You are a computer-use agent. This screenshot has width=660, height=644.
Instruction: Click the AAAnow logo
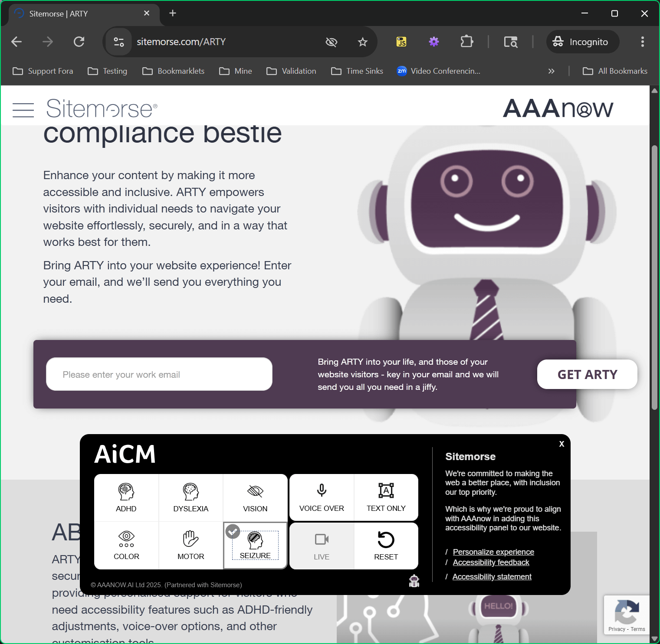(558, 108)
